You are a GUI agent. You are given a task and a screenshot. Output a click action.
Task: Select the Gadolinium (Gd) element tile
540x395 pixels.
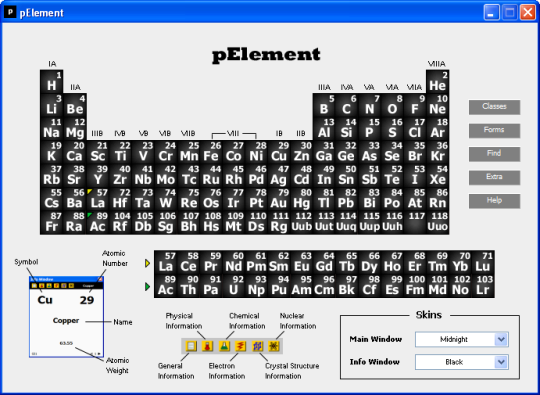coord(324,262)
